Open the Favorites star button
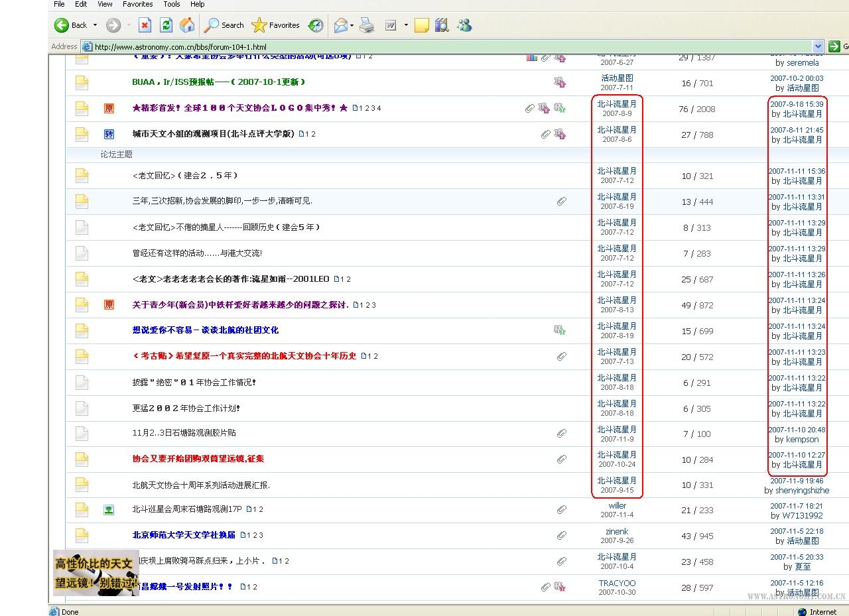Screen dimensions: 849x616 (276, 25)
